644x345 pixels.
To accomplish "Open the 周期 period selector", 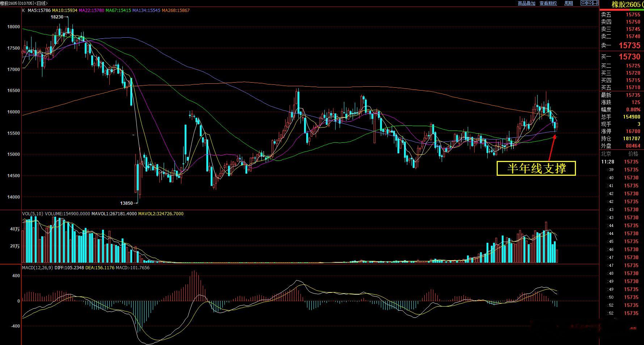I will click(569, 3).
